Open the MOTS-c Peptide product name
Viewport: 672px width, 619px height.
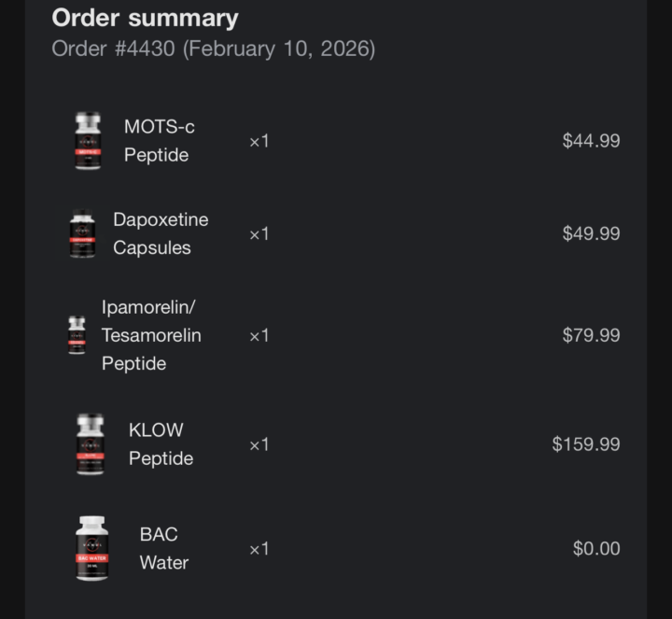pyautogui.click(x=159, y=141)
